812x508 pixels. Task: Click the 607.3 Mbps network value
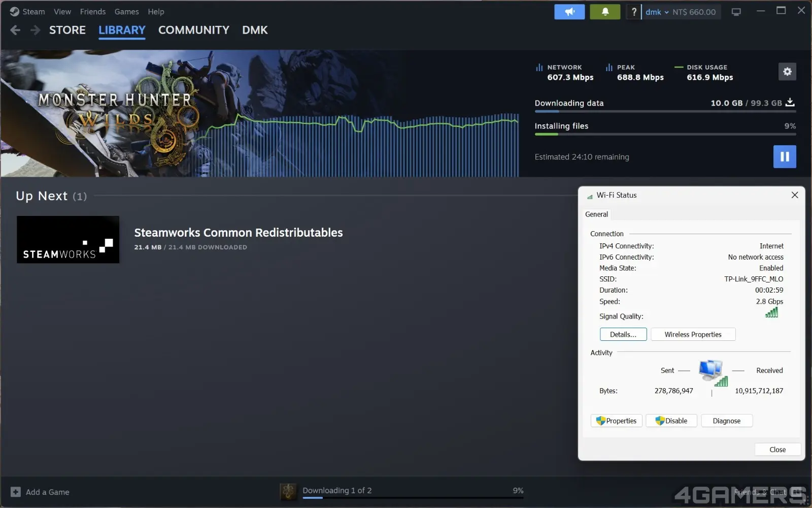click(570, 77)
